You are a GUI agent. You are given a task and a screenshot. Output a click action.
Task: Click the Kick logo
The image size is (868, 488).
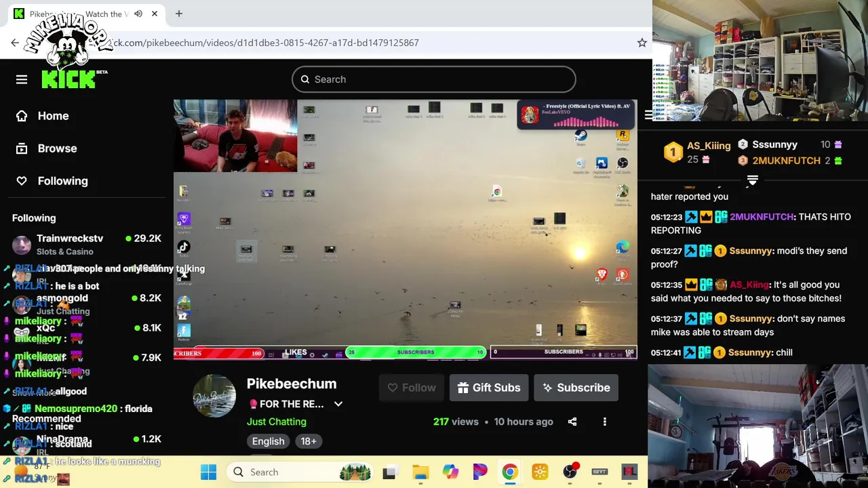(69, 79)
